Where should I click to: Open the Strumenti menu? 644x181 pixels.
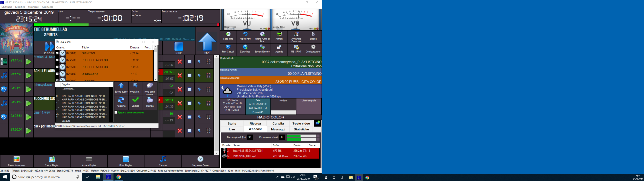(x=34, y=7)
